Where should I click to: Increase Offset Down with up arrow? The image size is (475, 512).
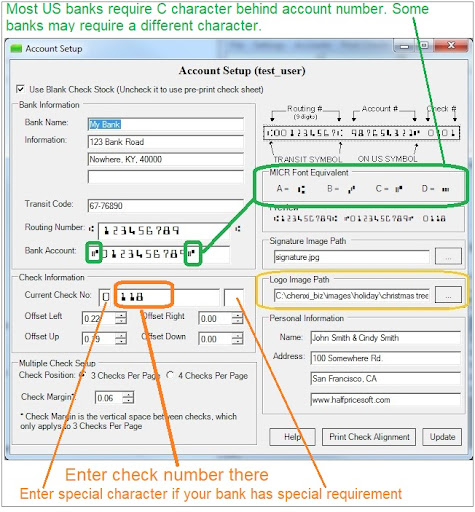237,335
